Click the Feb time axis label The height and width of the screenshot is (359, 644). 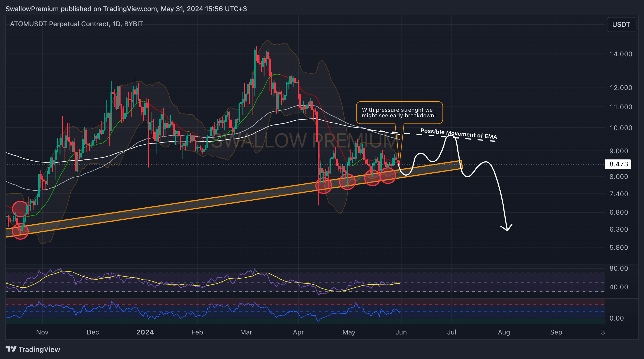197,332
